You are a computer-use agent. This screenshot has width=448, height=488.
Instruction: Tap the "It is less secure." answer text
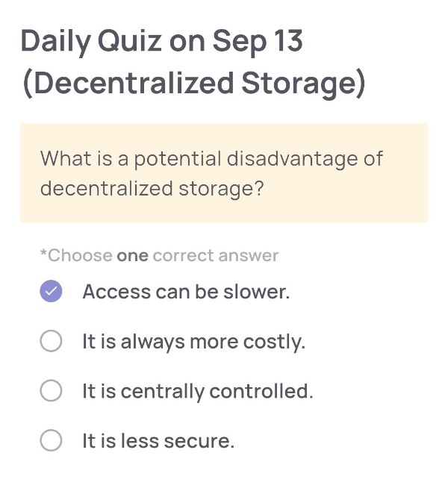tap(158, 441)
